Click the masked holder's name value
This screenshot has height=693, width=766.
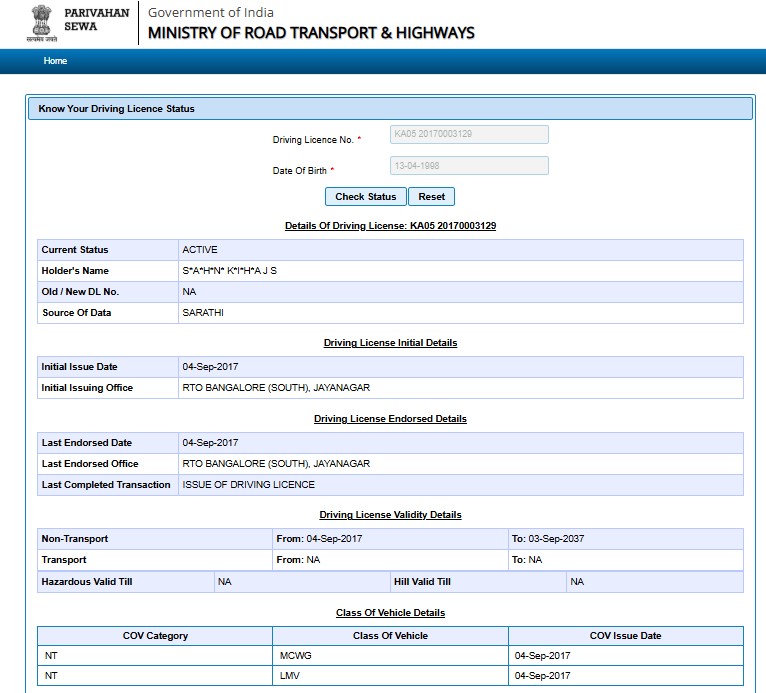(x=229, y=271)
